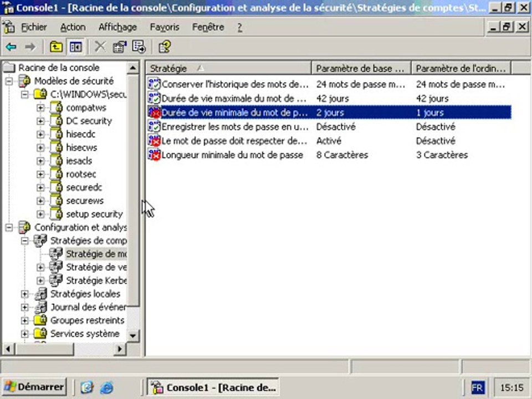Open the Action menu

coord(73,27)
